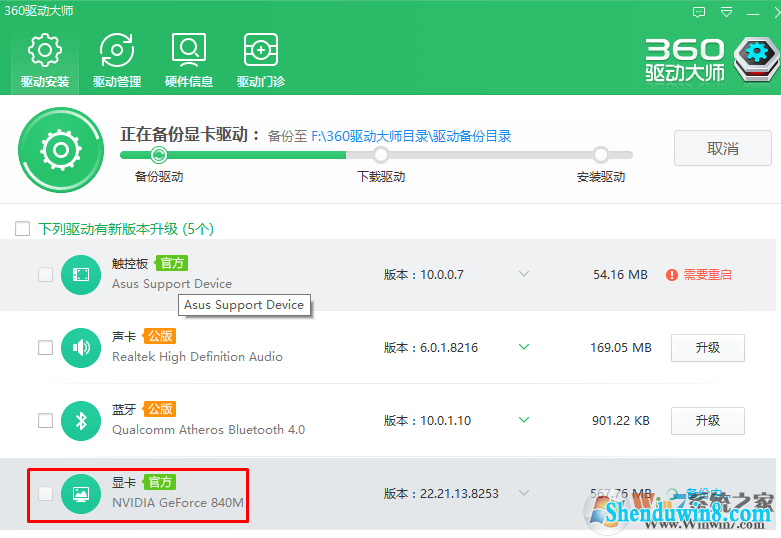Click the Realtek High Definition Audio text
This screenshot has width=781, height=538.
[x=197, y=357]
